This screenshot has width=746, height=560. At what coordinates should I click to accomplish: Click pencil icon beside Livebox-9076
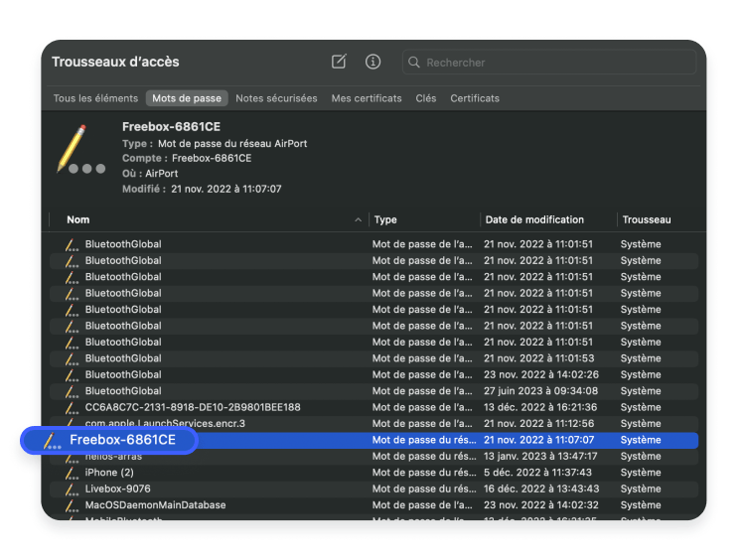(72, 490)
